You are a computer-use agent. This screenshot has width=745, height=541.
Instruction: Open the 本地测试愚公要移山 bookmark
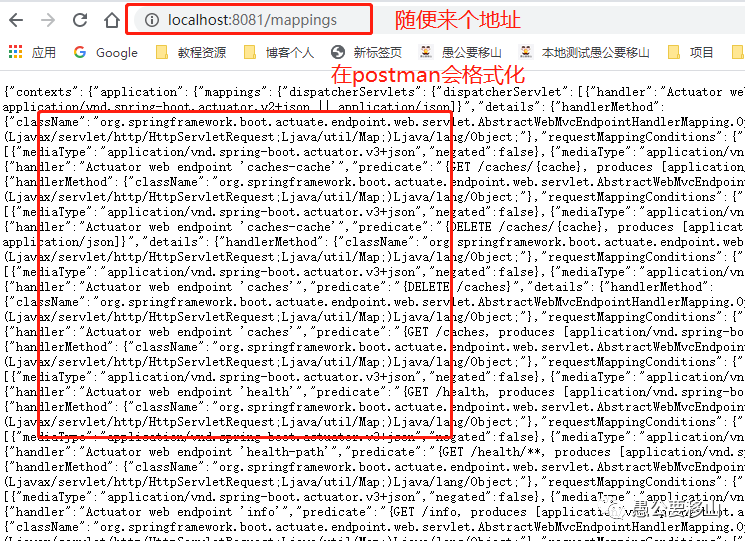pos(584,52)
